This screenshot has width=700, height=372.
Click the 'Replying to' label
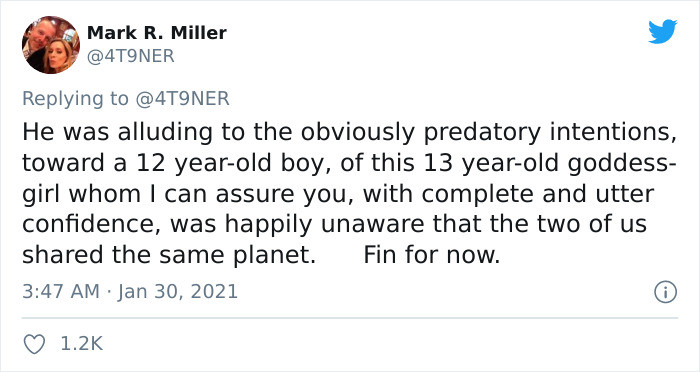click(75, 99)
